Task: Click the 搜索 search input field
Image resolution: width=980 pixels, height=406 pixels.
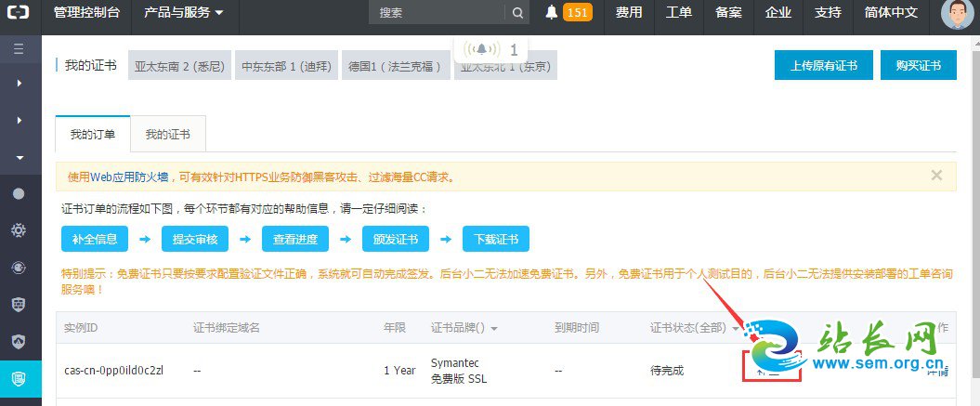Action: point(437,12)
